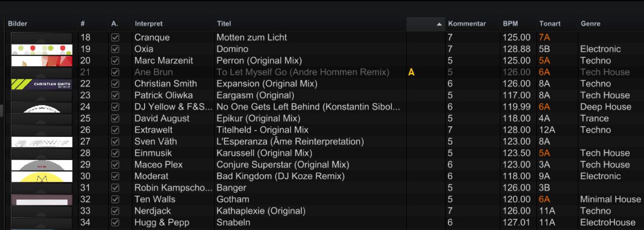The width and height of the screenshot is (644, 230).
Task: Toggle the checkbox next to Moderat
Action: pyautogui.click(x=115, y=176)
